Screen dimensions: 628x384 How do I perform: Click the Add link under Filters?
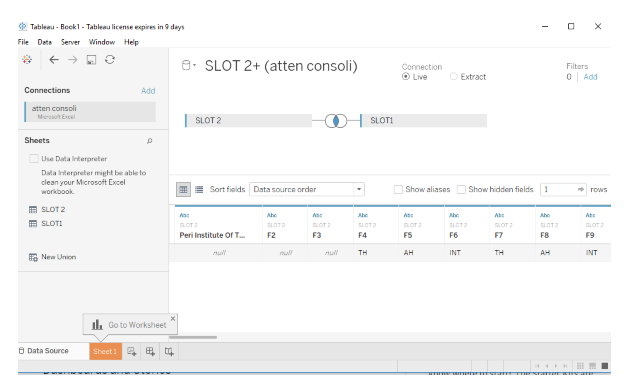[590, 77]
